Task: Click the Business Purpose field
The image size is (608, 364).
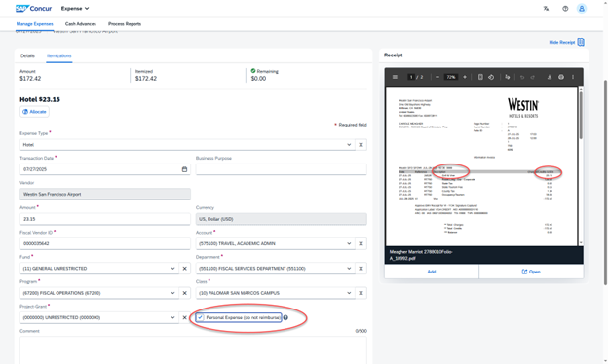Action: pos(282,169)
